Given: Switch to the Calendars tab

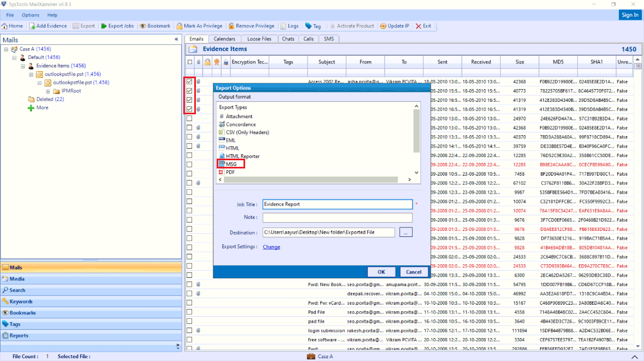Looking at the screenshot, I should (x=224, y=39).
